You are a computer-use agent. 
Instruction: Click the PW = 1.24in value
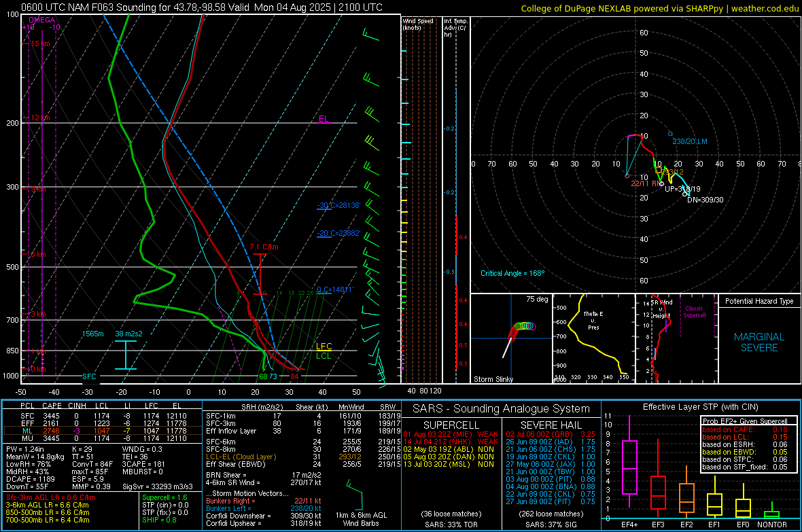pyautogui.click(x=25, y=449)
